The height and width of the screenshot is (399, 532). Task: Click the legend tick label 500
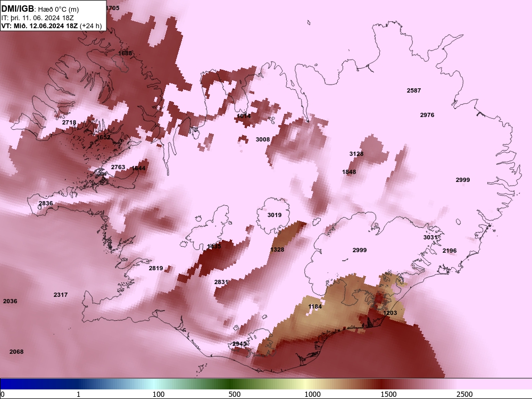235,394
